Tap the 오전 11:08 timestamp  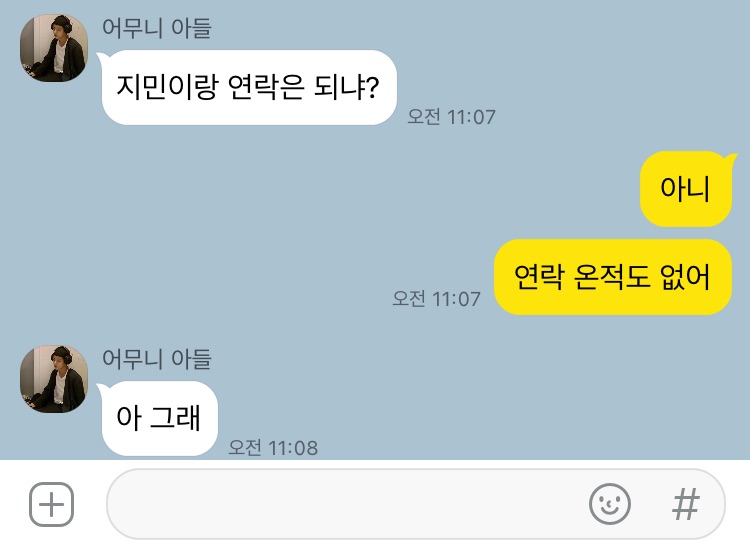point(273,448)
